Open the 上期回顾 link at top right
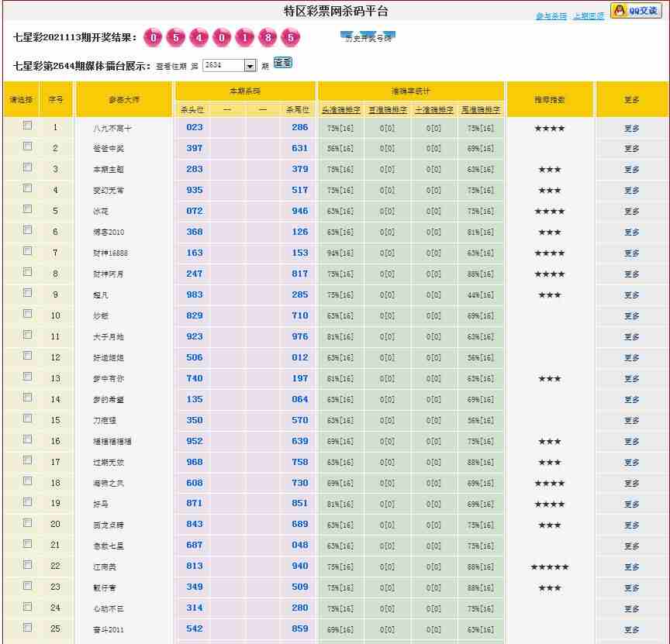670x644 pixels. 589,16
